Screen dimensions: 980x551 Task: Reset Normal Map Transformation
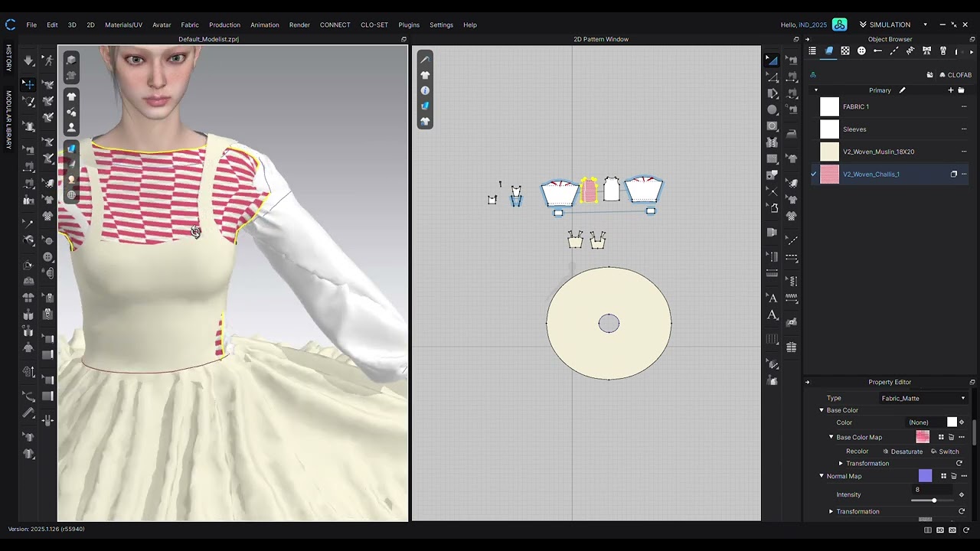pos(961,511)
